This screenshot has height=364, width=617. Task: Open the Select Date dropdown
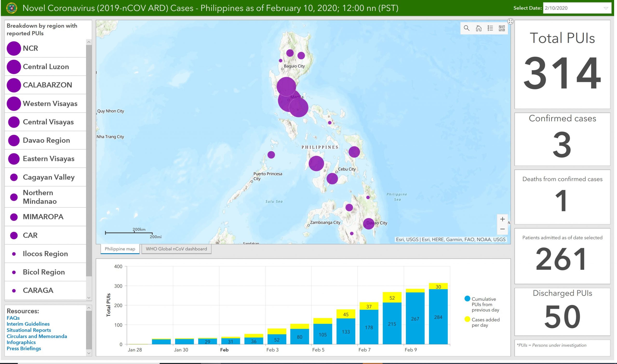[x=606, y=8]
